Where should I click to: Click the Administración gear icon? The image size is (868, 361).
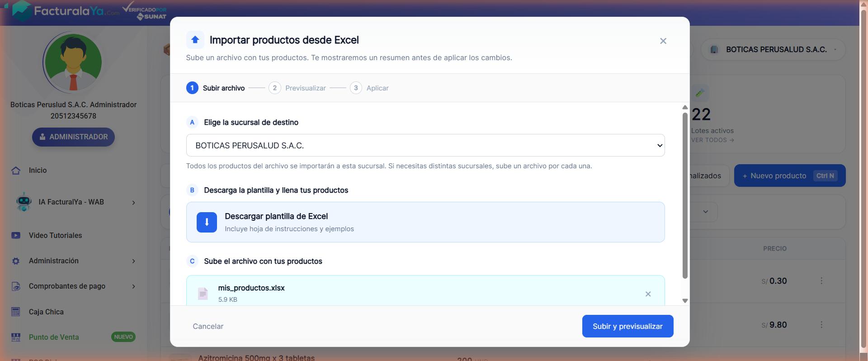click(16, 261)
